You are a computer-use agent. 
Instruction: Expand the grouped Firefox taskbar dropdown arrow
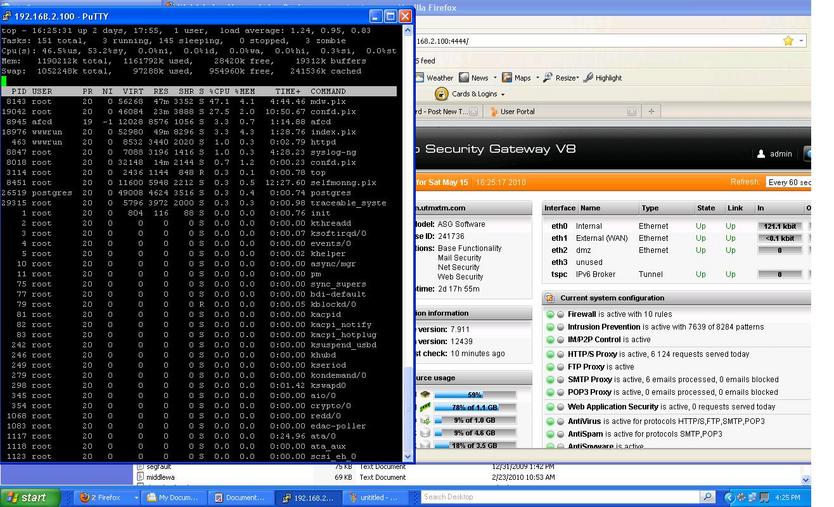[x=136, y=497]
